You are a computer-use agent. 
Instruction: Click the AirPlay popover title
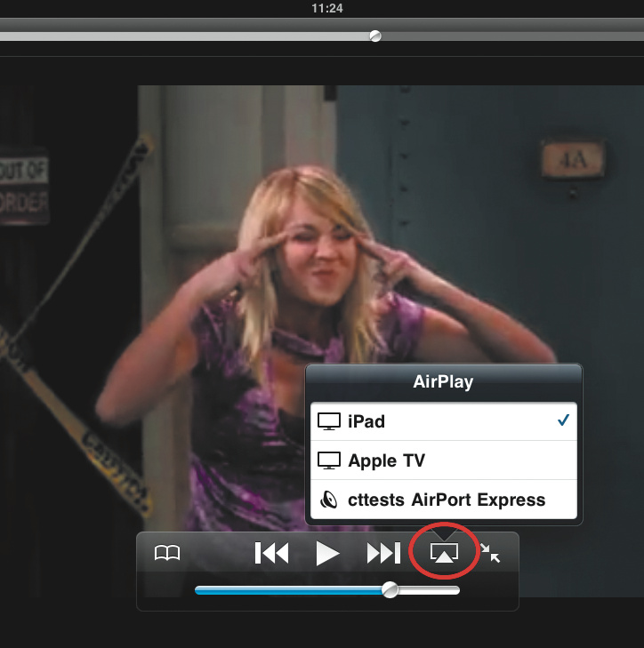point(443,382)
